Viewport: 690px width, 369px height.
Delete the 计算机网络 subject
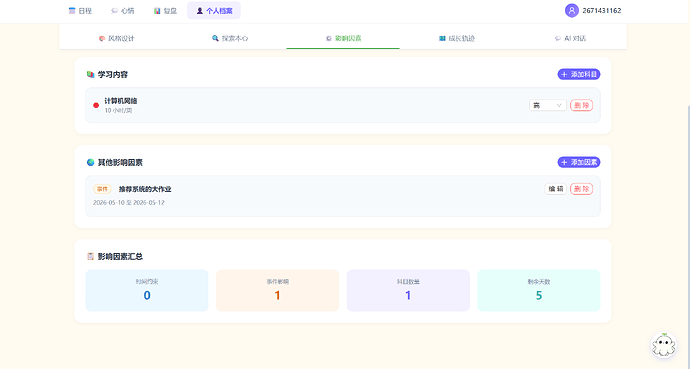(581, 106)
